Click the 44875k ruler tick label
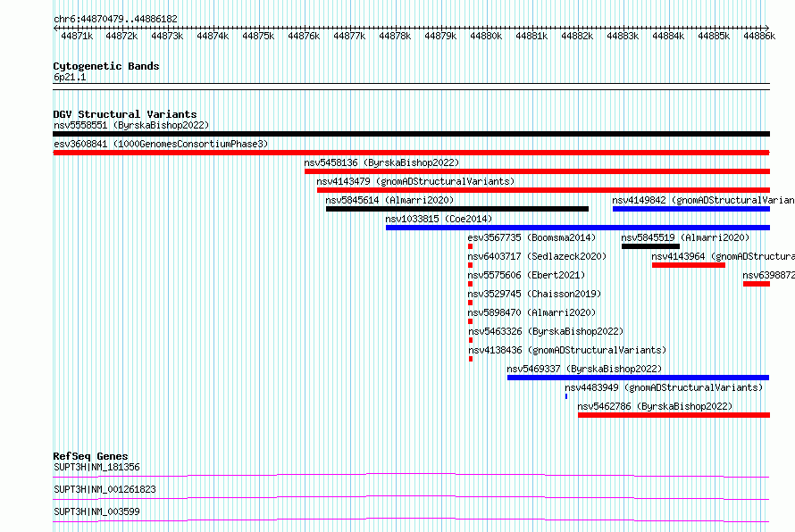Image resolution: width=795 pixels, height=532 pixels. pyautogui.click(x=258, y=36)
